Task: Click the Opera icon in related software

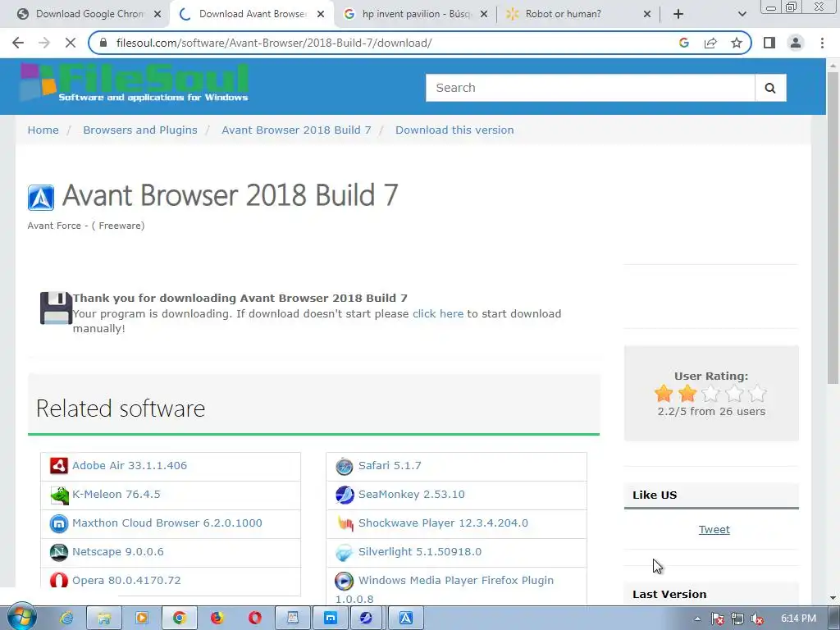Action: (59, 580)
